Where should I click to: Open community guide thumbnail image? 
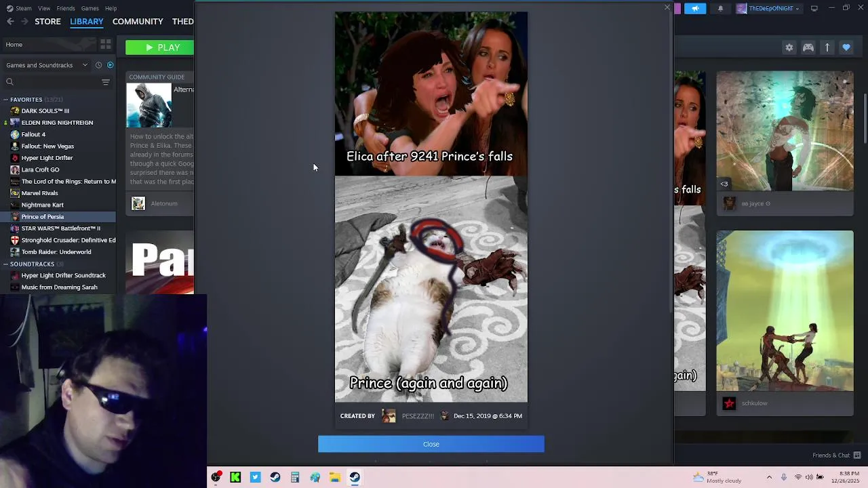coord(149,106)
